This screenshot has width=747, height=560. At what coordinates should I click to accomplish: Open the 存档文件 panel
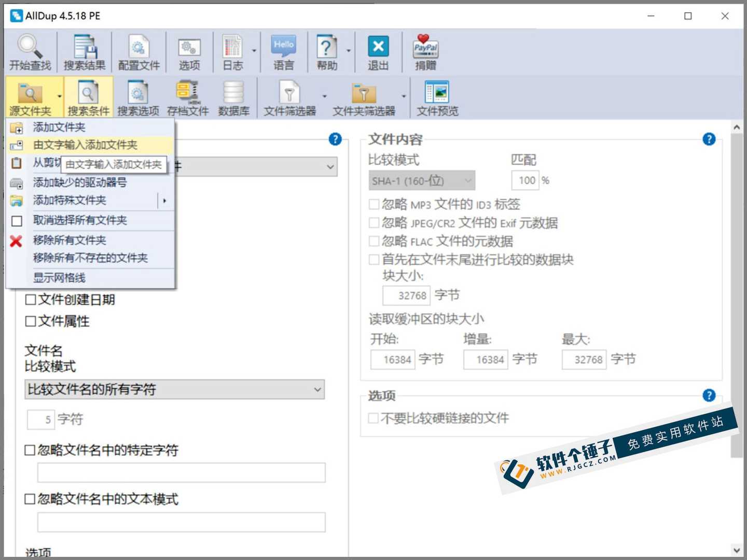(187, 97)
